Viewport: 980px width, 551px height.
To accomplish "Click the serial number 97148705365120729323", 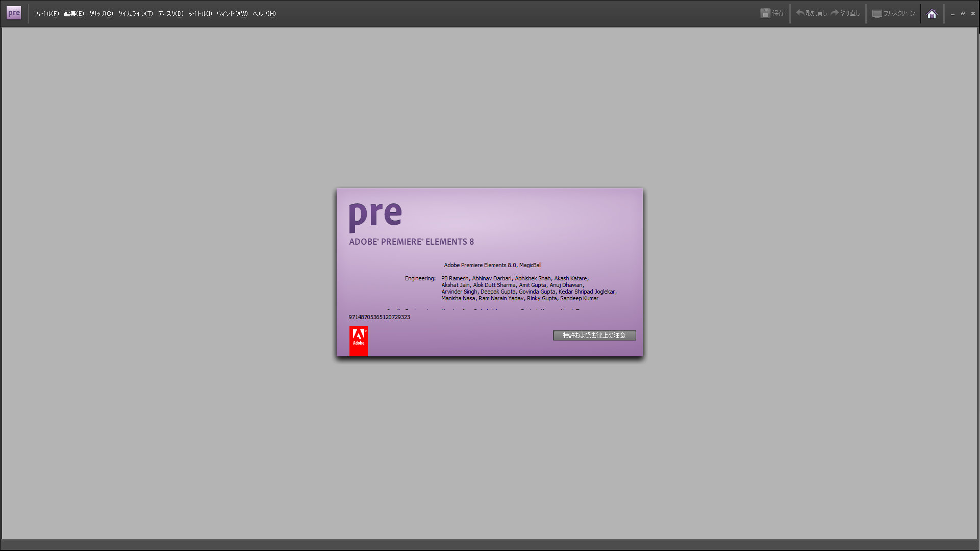I will [379, 317].
